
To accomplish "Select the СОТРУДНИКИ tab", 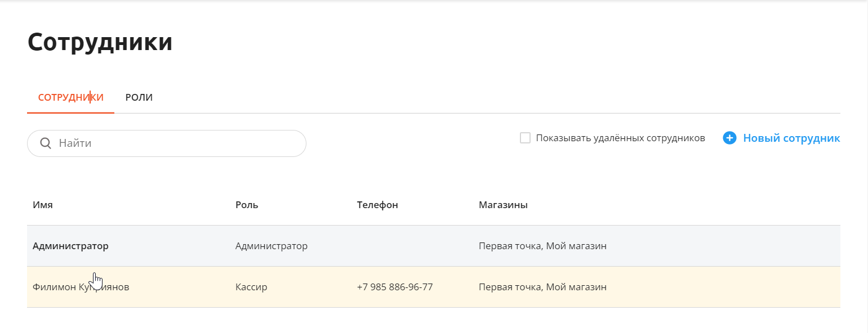I will [71, 97].
